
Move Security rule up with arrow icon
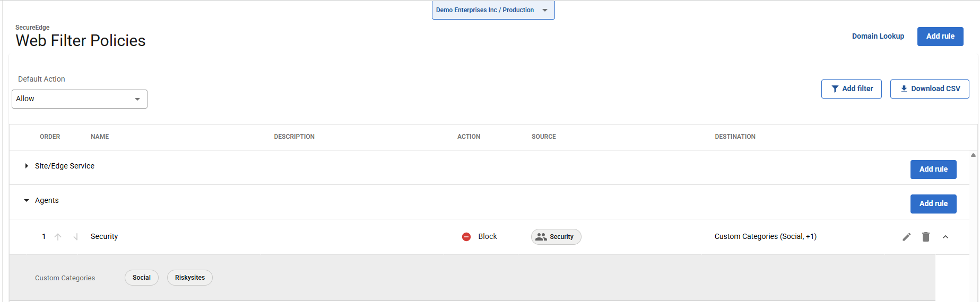point(58,237)
